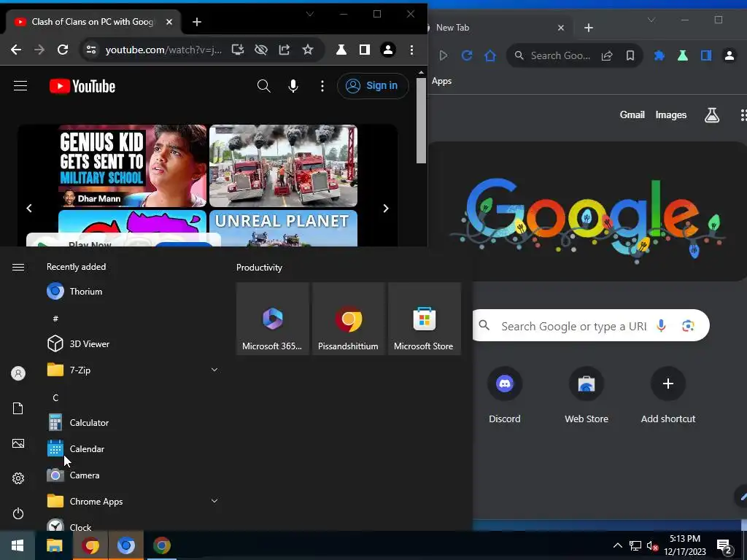Open YouTube settings three-dot menu

coord(322,86)
